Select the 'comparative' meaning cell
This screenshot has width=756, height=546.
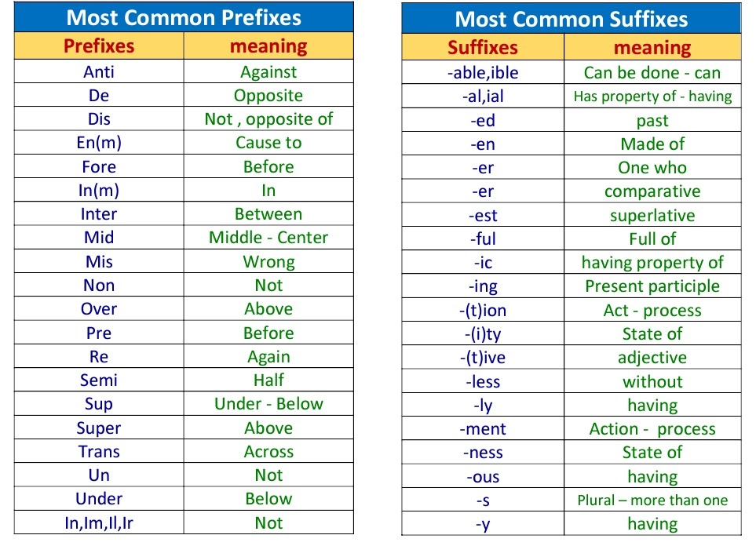pyautogui.click(x=652, y=191)
